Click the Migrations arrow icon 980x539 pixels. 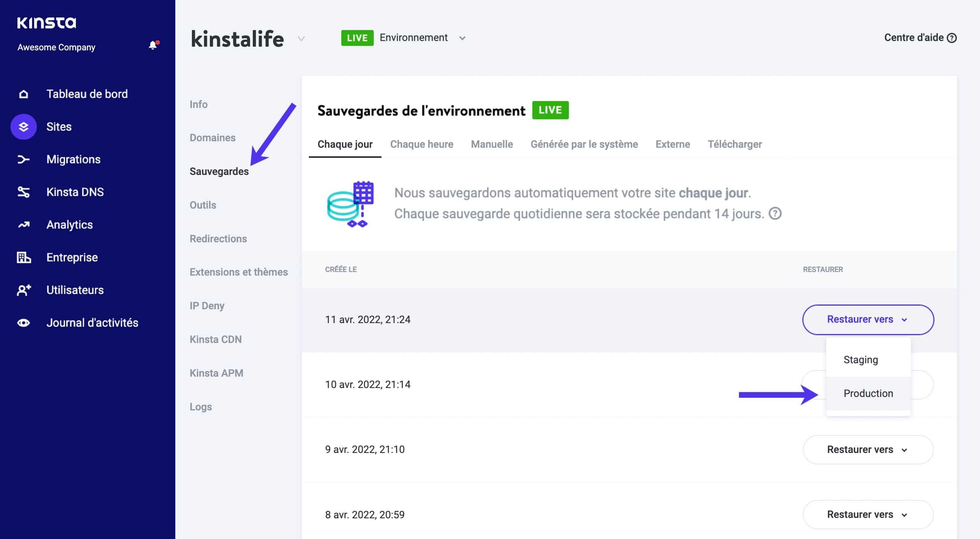click(24, 160)
